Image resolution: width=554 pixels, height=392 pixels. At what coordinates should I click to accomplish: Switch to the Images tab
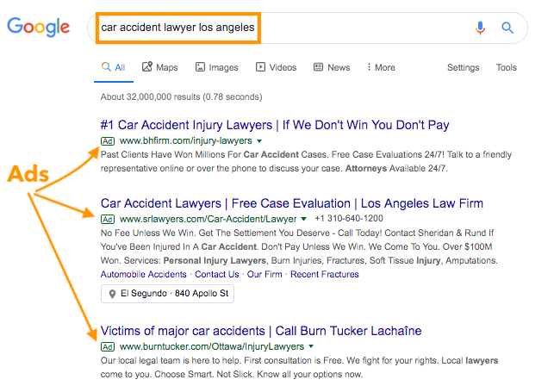217,67
